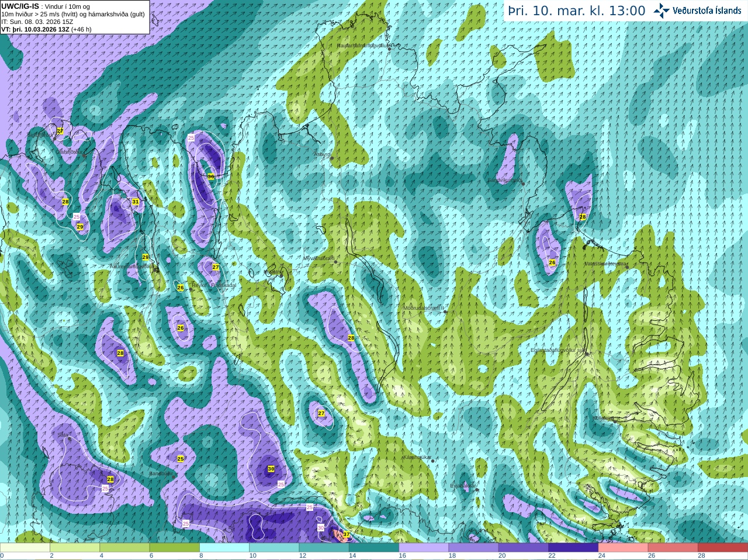Click the yellow gust value 29 above Akureyrarflugvöllur
This screenshot has height=560, width=748.
pyautogui.click(x=146, y=257)
